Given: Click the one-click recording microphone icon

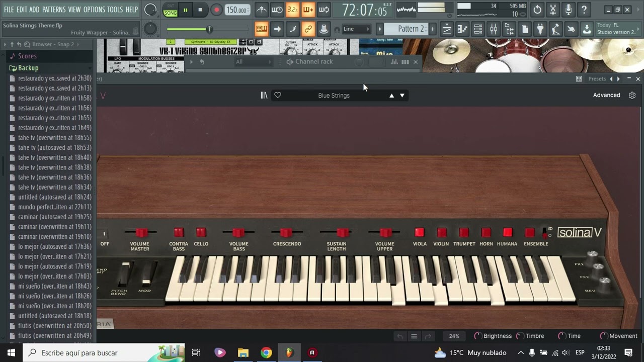Looking at the screenshot, I should coord(569,10).
